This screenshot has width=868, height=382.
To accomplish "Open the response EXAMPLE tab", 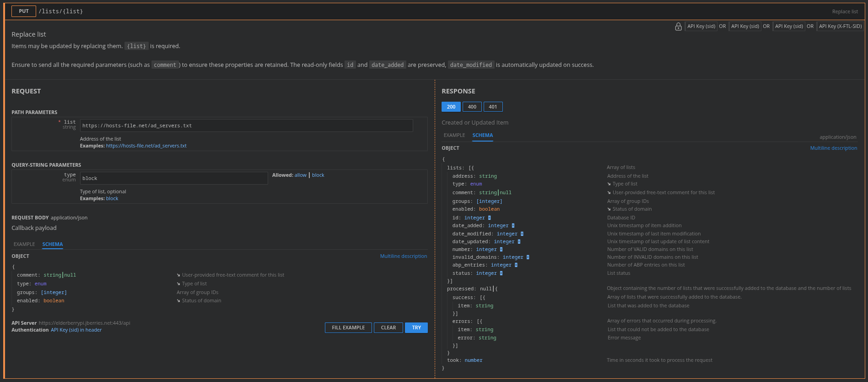I will [454, 135].
